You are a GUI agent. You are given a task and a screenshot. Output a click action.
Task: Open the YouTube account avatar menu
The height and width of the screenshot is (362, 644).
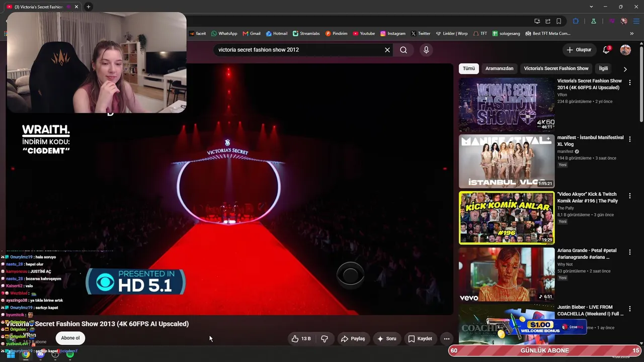click(625, 50)
